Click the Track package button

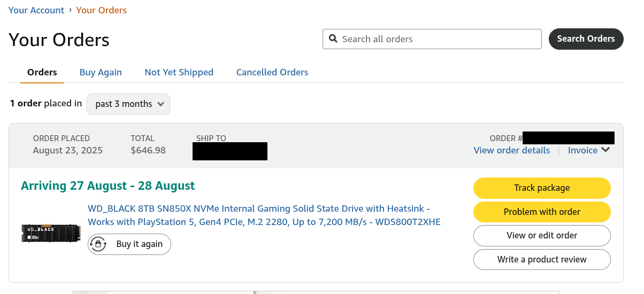pos(542,188)
